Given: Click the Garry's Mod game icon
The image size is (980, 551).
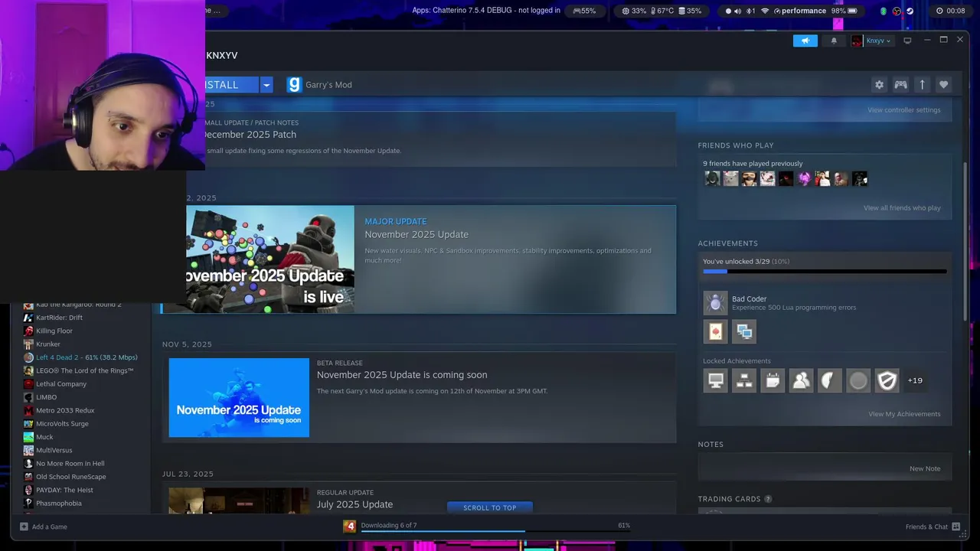Looking at the screenshot, I should click(x=294, y=85).
